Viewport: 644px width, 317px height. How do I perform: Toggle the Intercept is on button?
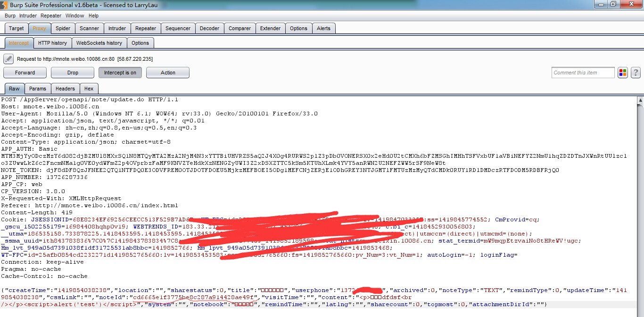pyautogui.click(x=120, y=73)
